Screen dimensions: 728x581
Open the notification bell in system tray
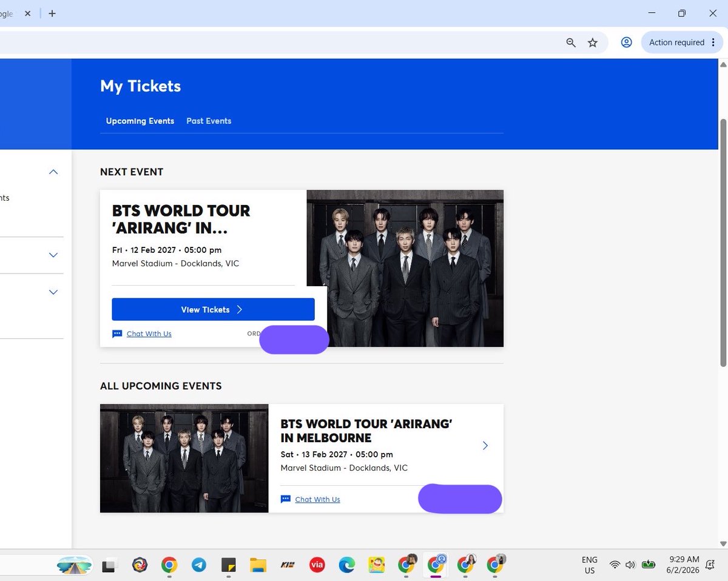pos(710,565)
